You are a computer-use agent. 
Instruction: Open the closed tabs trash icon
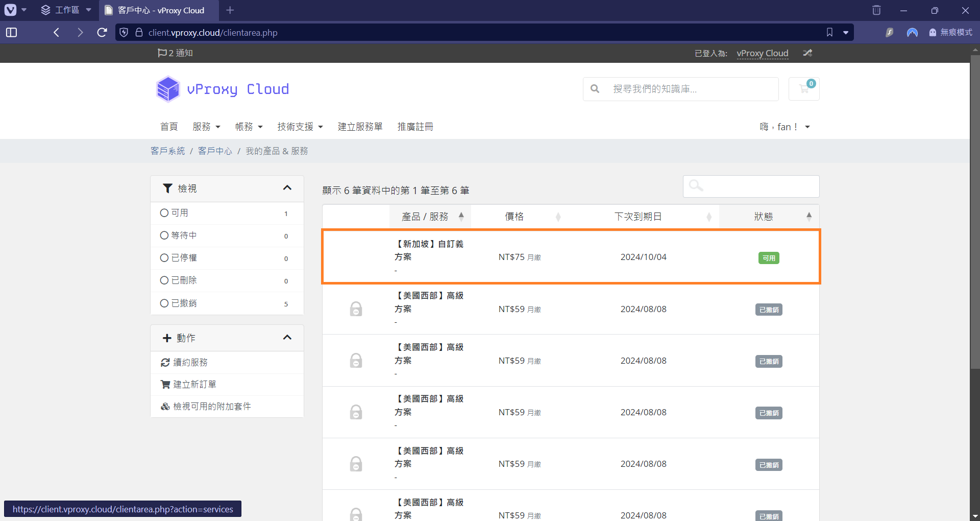[876, 10]
